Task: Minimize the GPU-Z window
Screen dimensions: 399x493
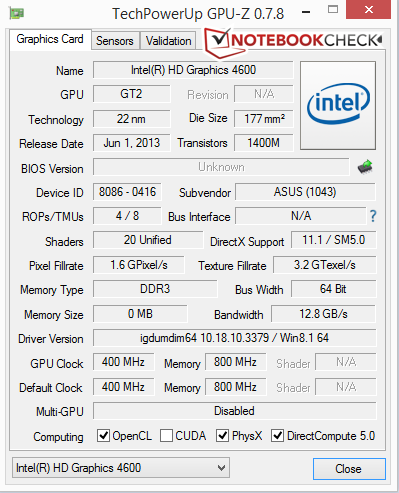Action: point(306,12)
